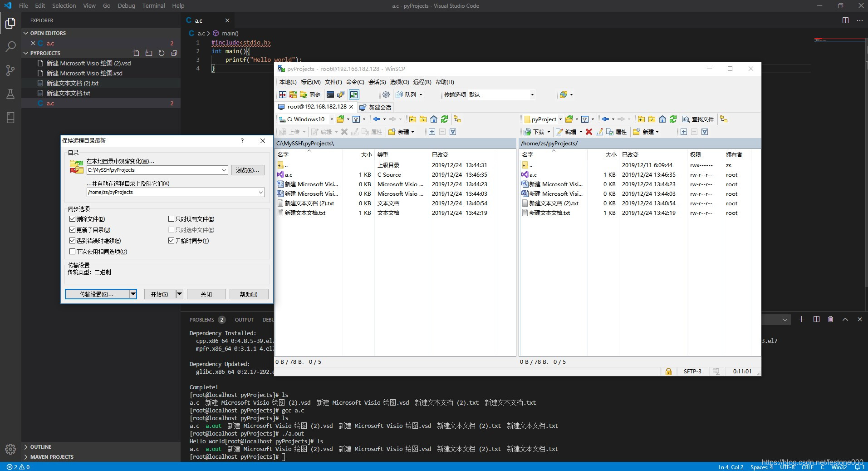Open remote pyProject directory dropdown
868x471 pixels.
coord(560,119)
